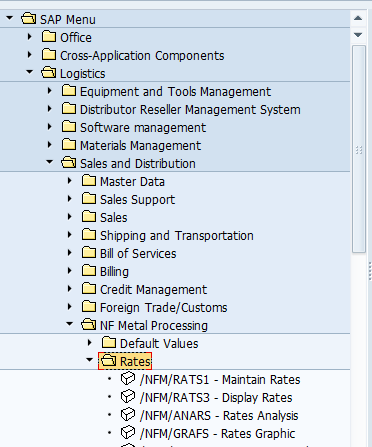Expand the Foreign Trade/Customs arrow
Image resolution: width=372 pixels, height=447 pixels.
[x=70, y=306]
